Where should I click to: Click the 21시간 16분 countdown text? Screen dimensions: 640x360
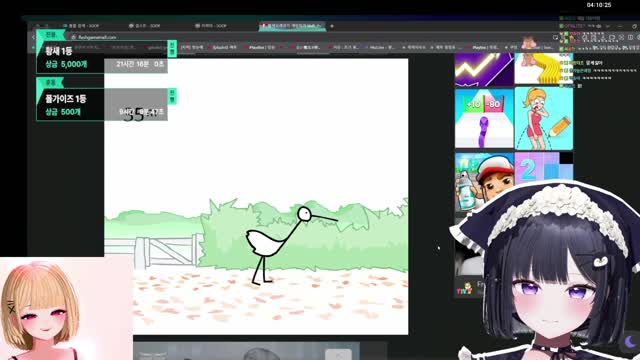click(x=140, y=64)
